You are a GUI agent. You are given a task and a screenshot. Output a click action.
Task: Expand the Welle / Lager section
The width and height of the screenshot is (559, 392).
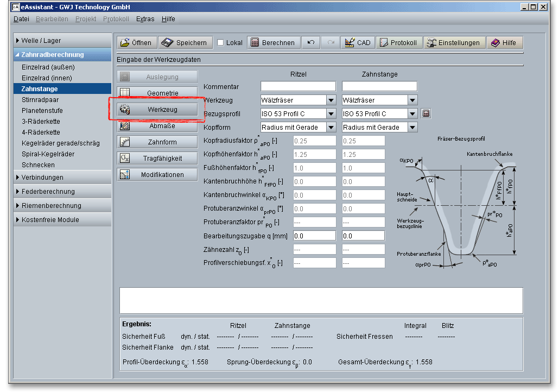coord(41,41)
